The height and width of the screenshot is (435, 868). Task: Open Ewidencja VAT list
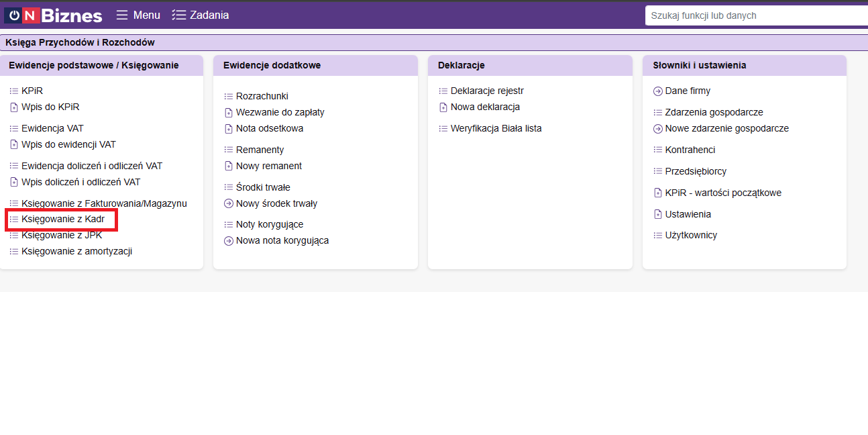click(x=52, y=128)
